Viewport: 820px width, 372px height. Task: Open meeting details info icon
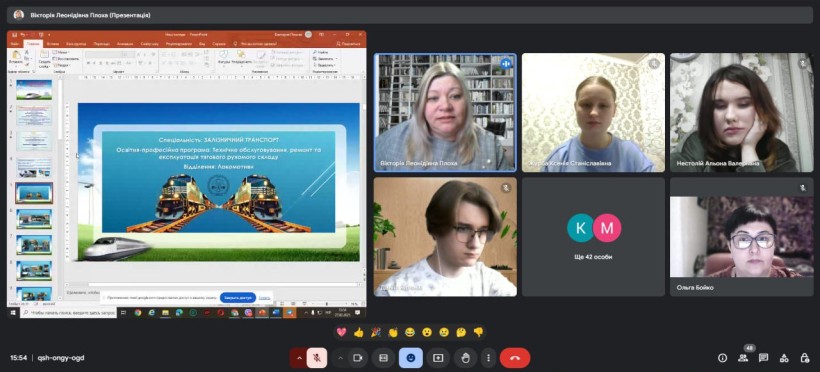pyautogui.click(x=723, y=358)
